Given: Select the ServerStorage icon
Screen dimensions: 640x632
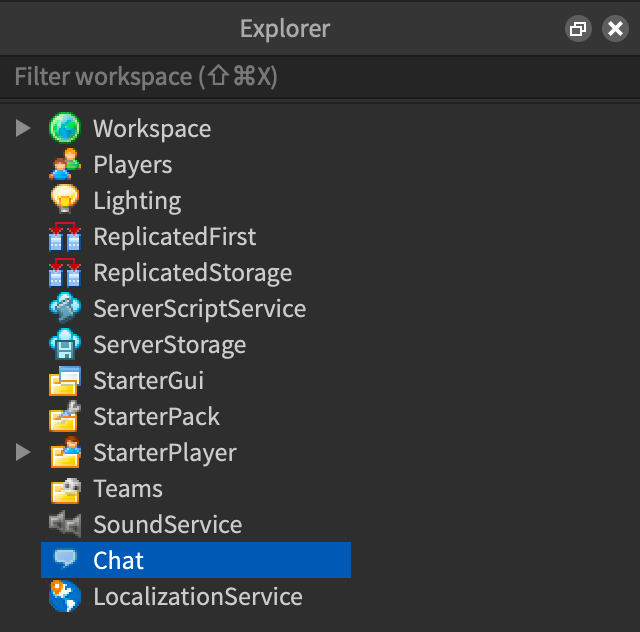Looking at the screenshot, I should 65,345.
